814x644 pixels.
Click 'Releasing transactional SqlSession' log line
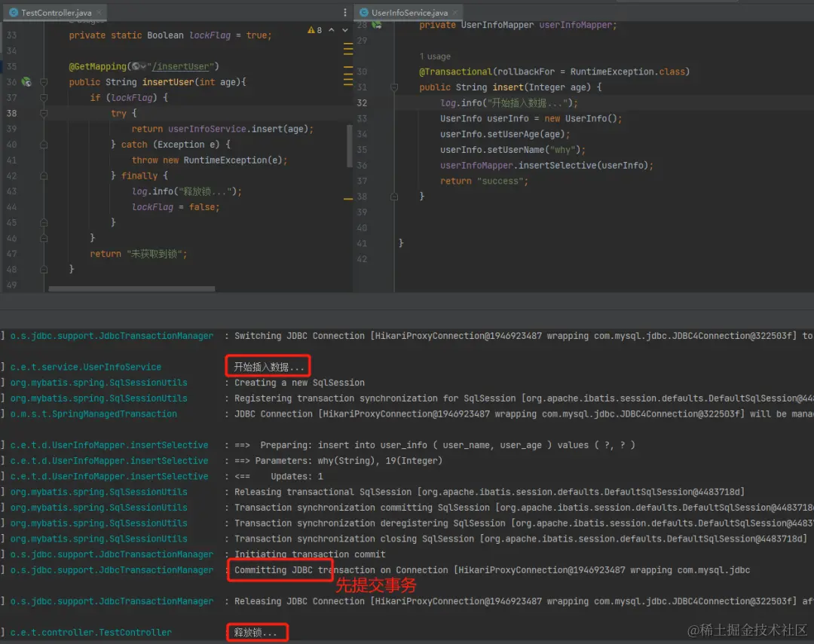(x=490, y=492)
